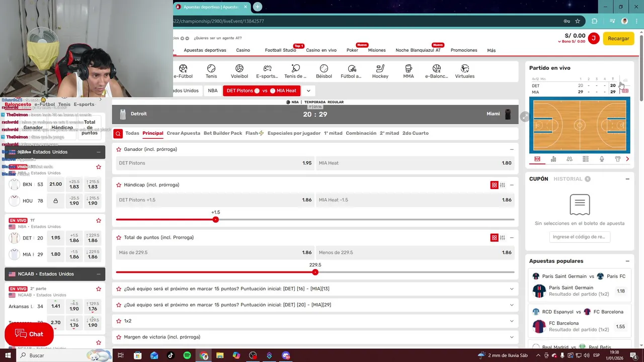Select the Béisbol sport icon
Screen dimensions: 644x362
click(x=324, y=68)
